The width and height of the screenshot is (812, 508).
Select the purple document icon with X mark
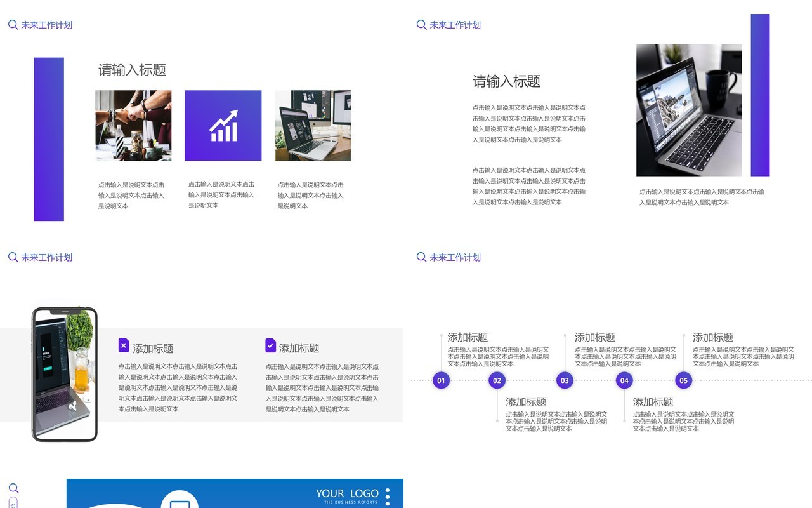tap(124, 345)
